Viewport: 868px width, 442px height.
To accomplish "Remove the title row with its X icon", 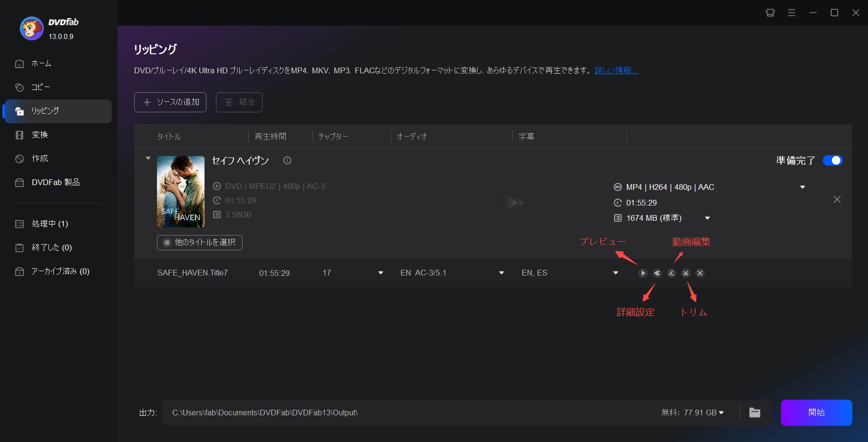I will [x=700, y=273].
